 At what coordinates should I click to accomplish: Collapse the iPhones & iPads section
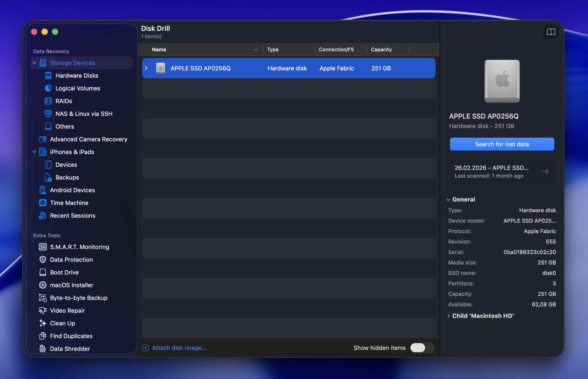(34, 152)
